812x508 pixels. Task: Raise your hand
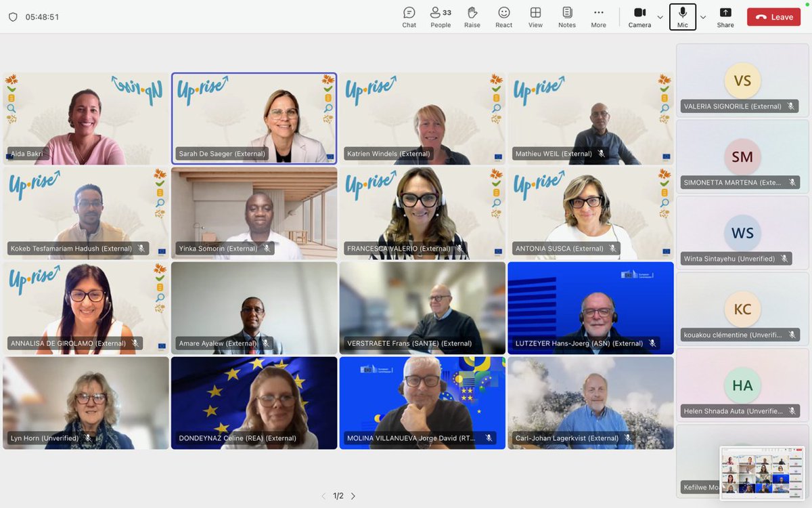(472, 17)
